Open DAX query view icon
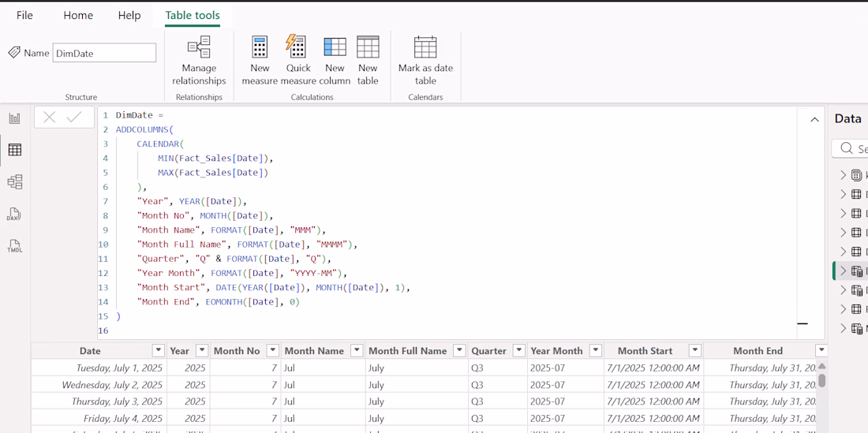868x433 pixels. pyautogui.click(x=15, y=214)
